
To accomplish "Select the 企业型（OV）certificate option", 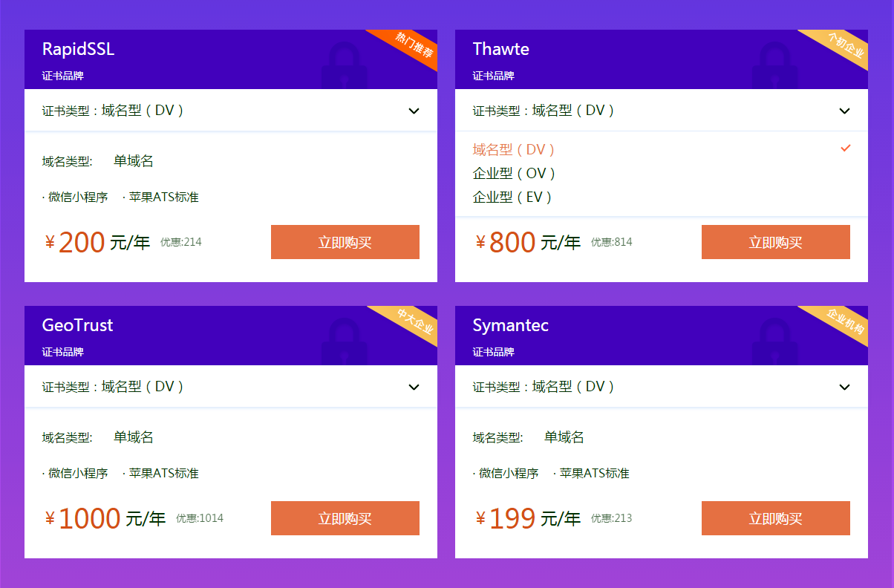I will [x=513, y=173].
